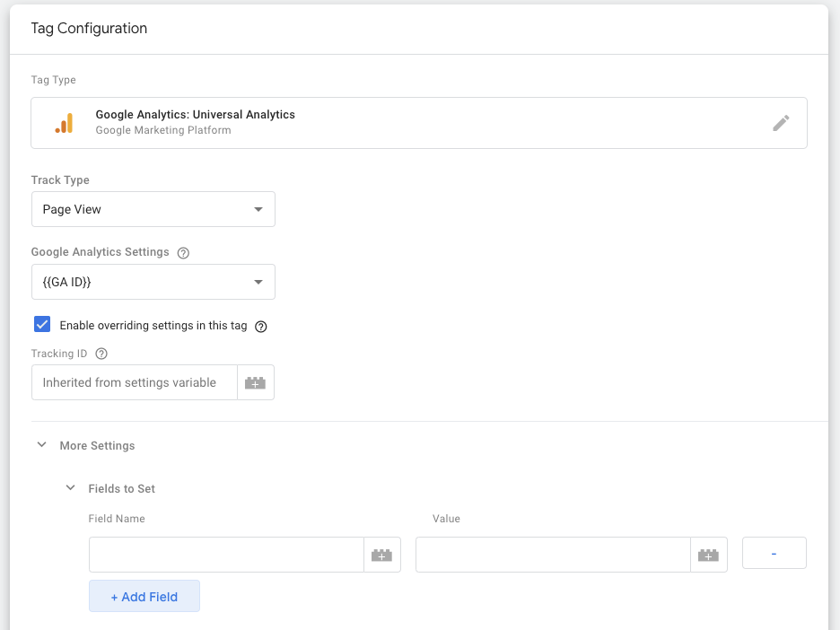This screenshot has height=630, width=840.
Task: Open the Track Type Page View dropdown
Action: 153,209
